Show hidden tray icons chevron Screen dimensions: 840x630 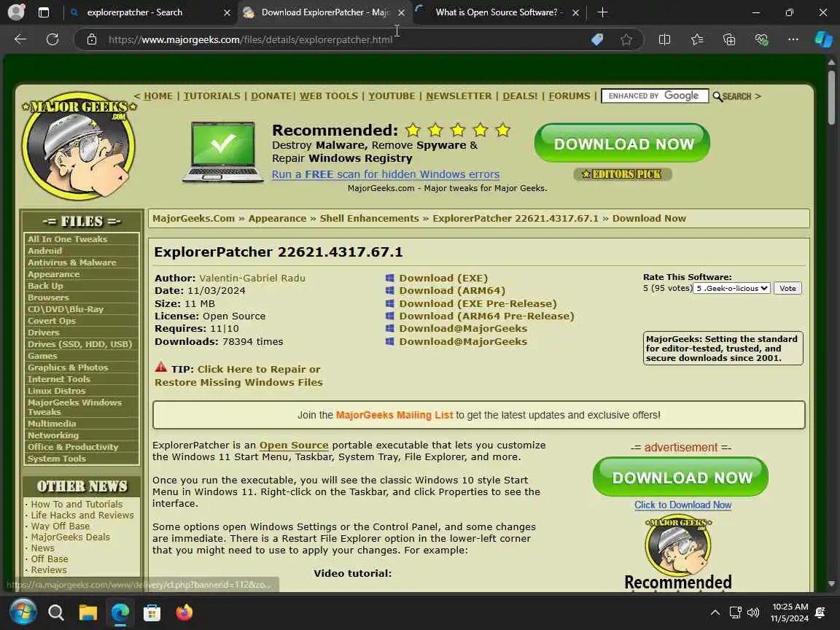pyautogui.click(x=715, y=612)
